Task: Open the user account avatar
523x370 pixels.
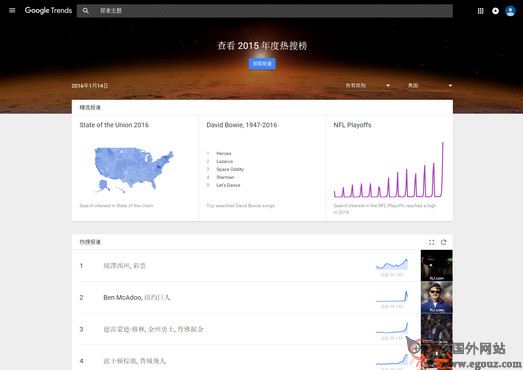Action: point(510,11)
